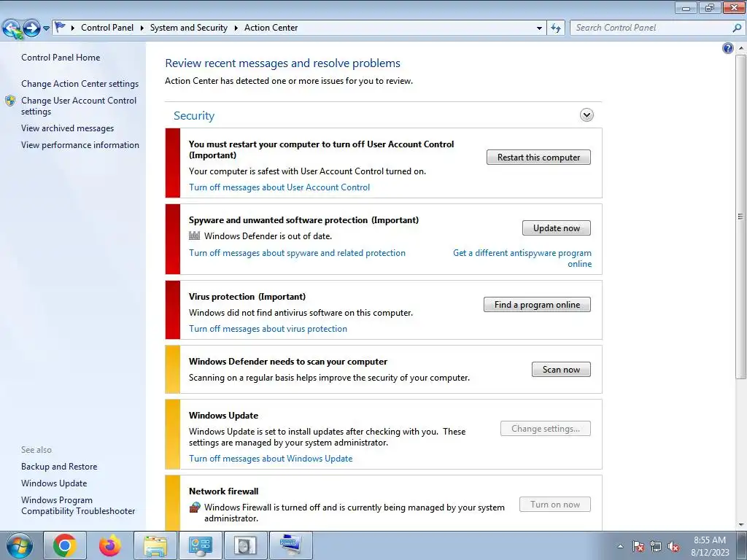This screenshot has width=747, height=560.
Task: Click Find a program online button
Action: pos(537,305)
